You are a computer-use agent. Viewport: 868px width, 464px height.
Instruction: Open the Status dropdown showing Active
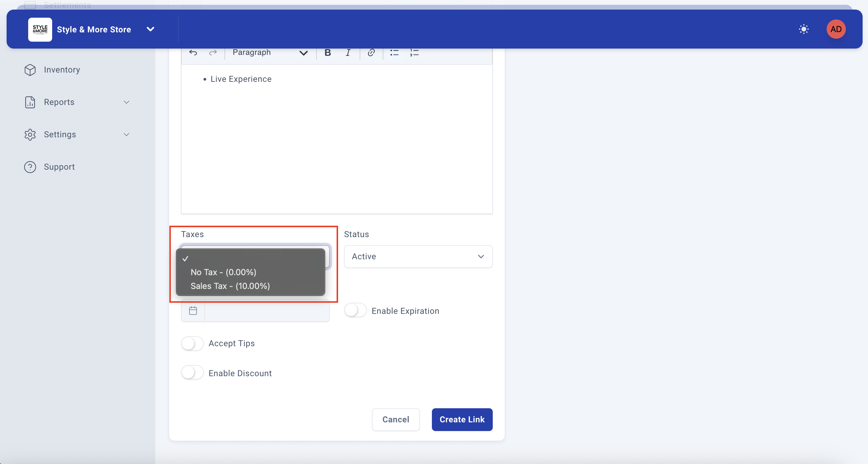click(x=418, y=257)
